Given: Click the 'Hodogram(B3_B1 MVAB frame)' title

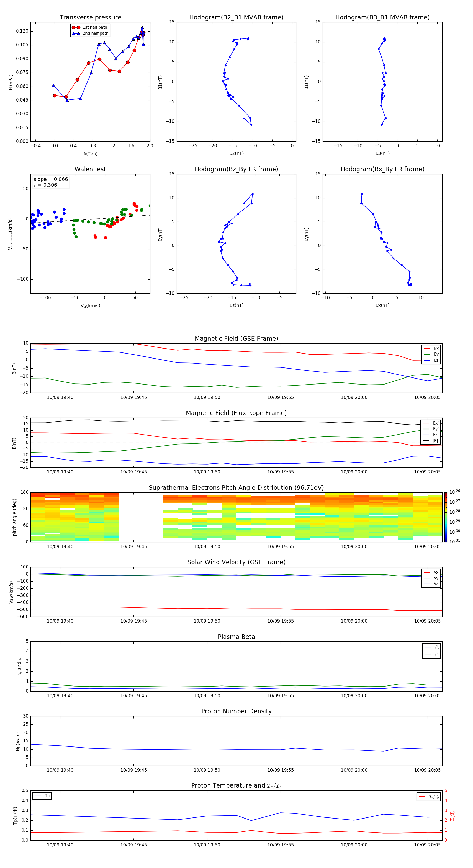Looking at the screenshot, I should pos(382,18).
